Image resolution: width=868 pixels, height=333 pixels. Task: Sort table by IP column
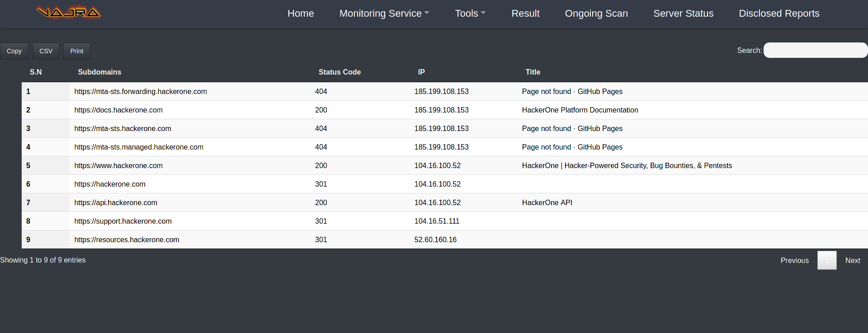click(x=421, y=72)
